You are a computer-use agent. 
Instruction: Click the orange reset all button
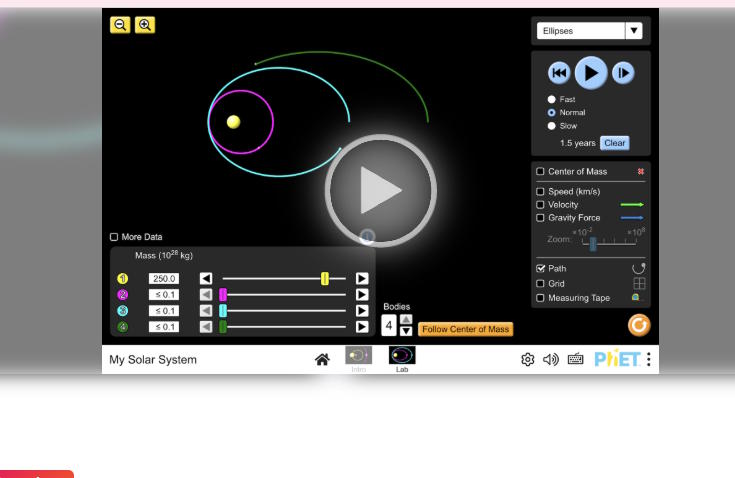pyautogui.click(x=638, y=325)
